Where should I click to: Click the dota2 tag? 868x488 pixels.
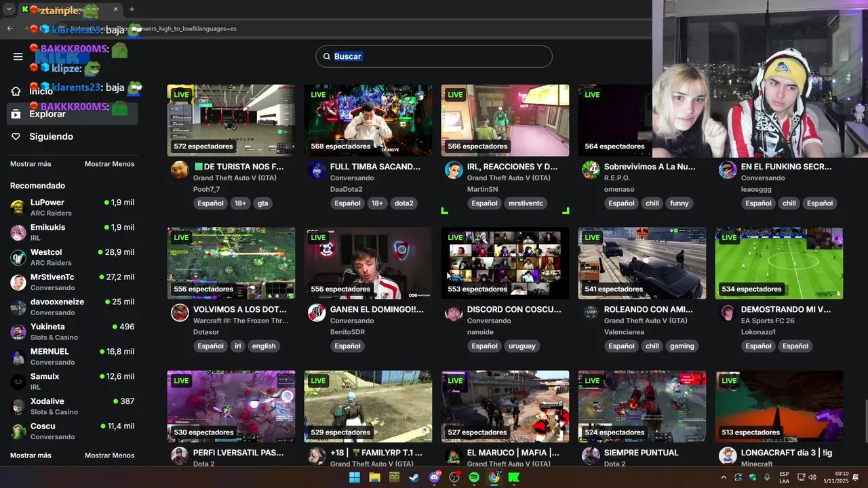coord(403,203)
